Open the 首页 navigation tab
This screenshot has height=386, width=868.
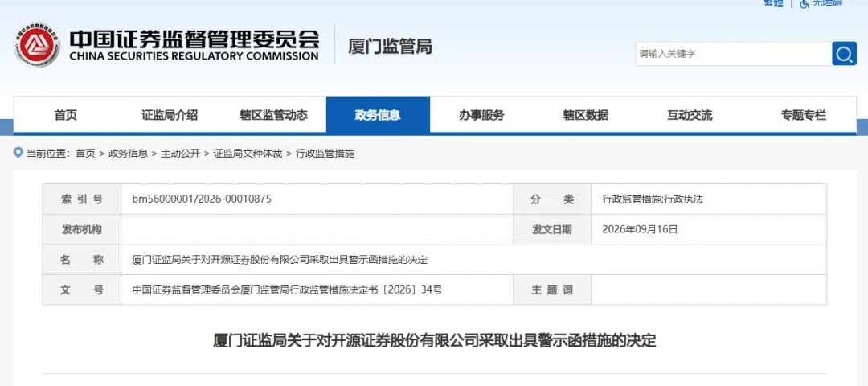(66, 115)
